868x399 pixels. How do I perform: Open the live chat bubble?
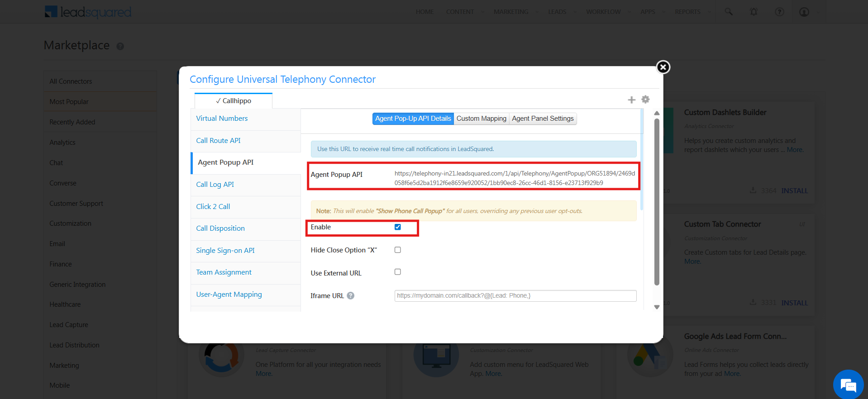click(x=848, y=385)
